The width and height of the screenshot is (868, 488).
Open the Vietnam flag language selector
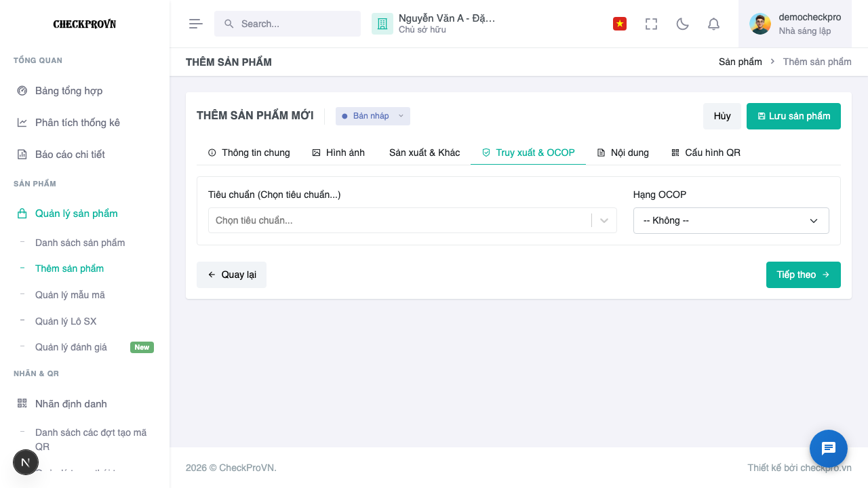tap(620, 24)
